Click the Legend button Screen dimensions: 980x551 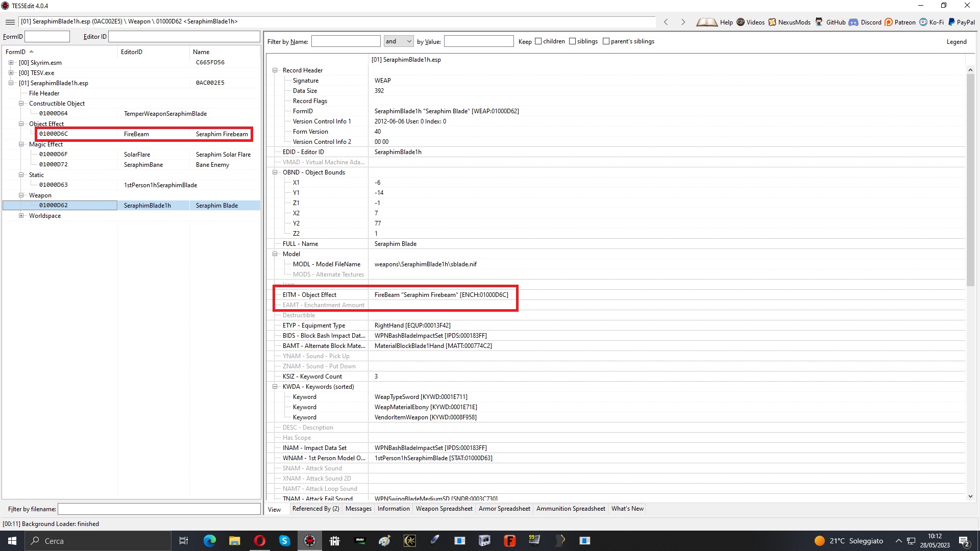point(956,42)
